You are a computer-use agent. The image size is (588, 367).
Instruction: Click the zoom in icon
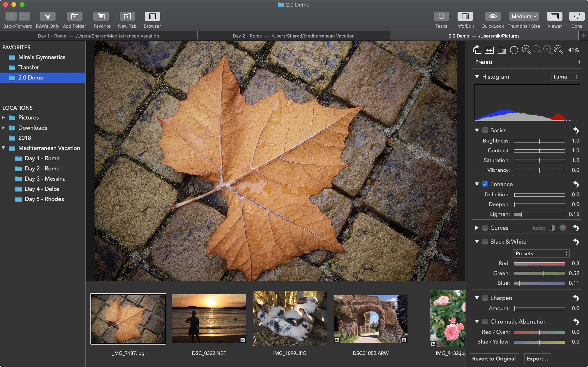(527, 50)
